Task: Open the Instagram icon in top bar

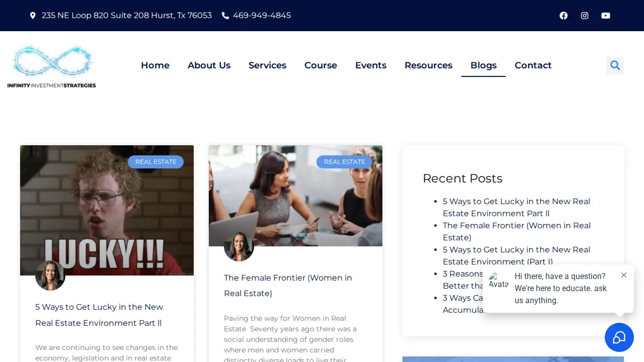Action: (585, 16)
